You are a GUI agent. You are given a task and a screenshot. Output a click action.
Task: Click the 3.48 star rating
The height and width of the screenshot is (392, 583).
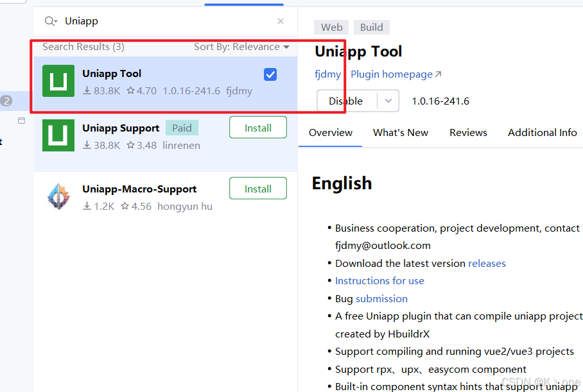click(141, 145)
